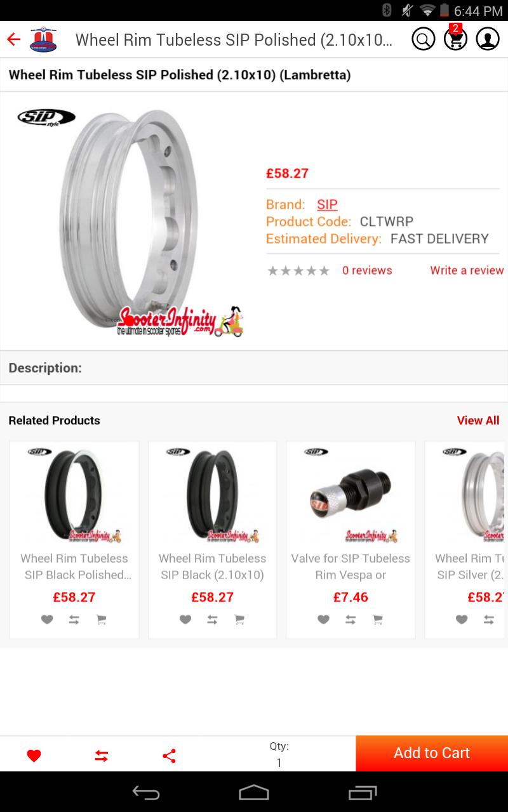The image size is (508, 812).
Task: Add Valve for SIP Tubeless to cart icon
Action: click(x=378, y=620)
